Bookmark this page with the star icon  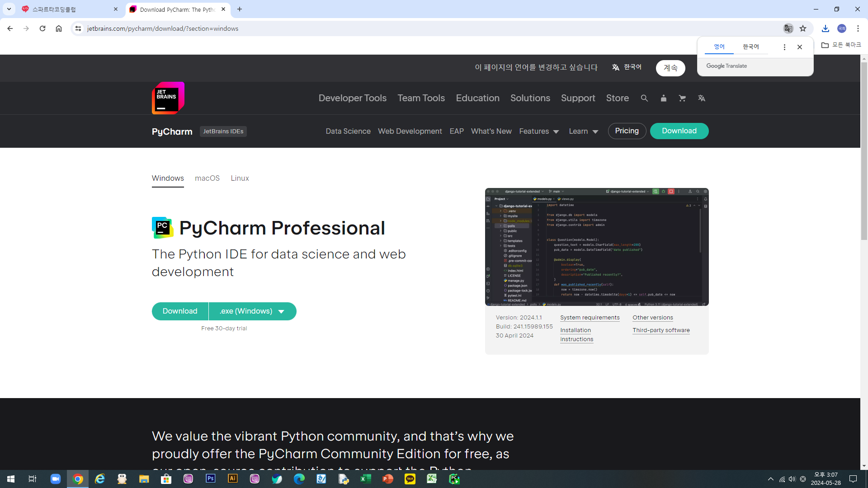pyautogui.click(x=803, y=28)
